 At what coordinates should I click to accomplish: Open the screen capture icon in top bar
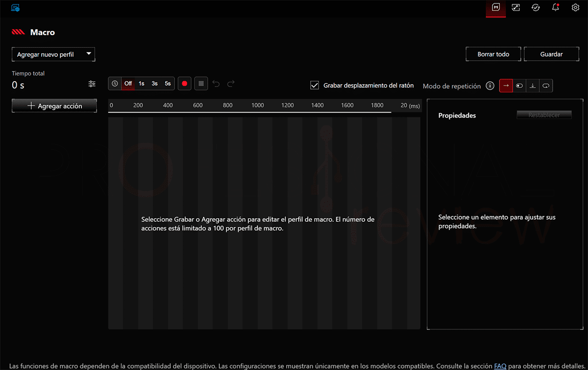coord(515,7)
